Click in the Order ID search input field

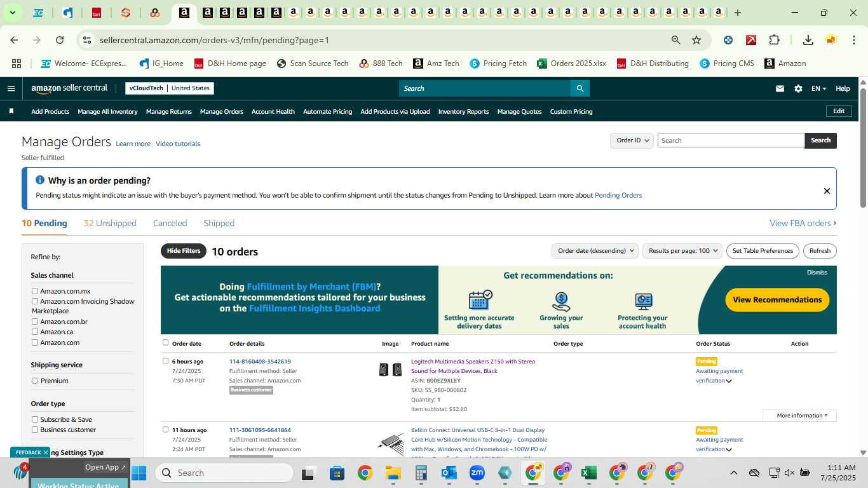tap(731, 140)
